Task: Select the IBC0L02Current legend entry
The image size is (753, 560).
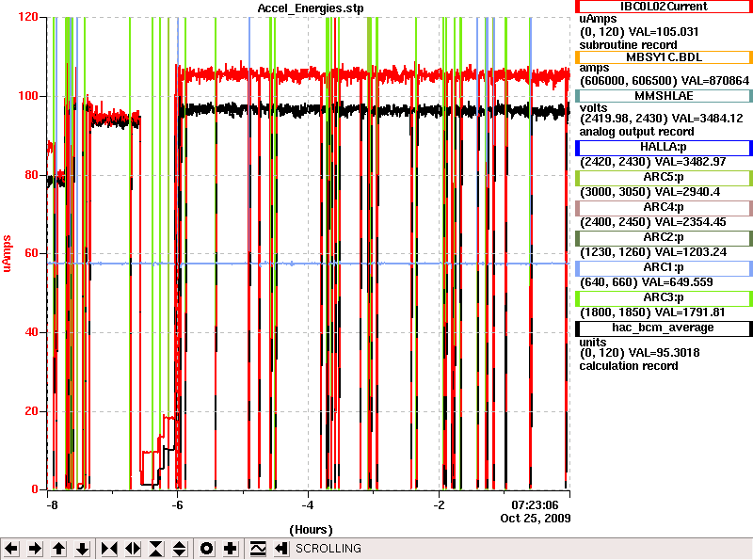Action: (x=664, y=7)
